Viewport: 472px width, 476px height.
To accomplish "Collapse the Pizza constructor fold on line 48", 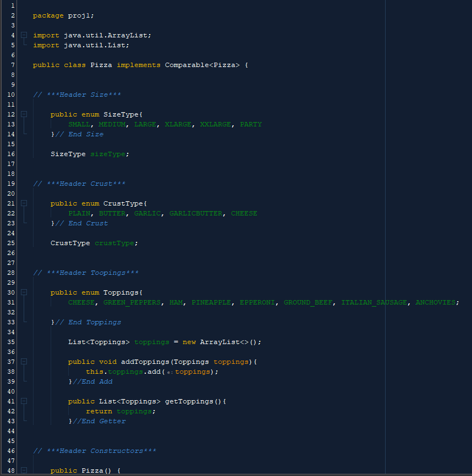I will point(23,470).
